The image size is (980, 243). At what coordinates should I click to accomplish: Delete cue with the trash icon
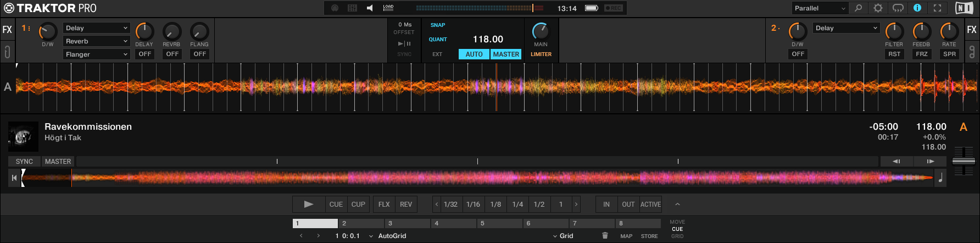point(605,236)
